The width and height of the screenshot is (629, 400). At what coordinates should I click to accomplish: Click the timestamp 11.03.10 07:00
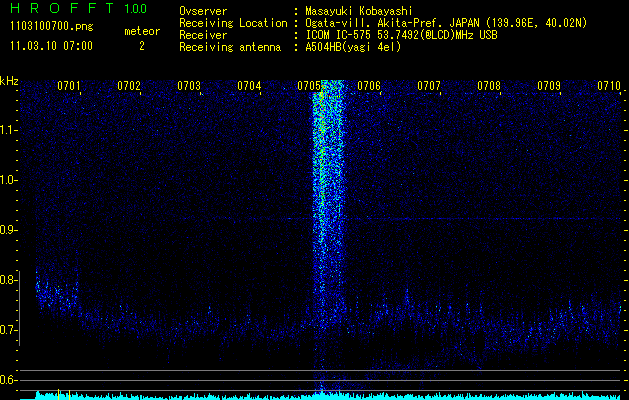[51, 46]
